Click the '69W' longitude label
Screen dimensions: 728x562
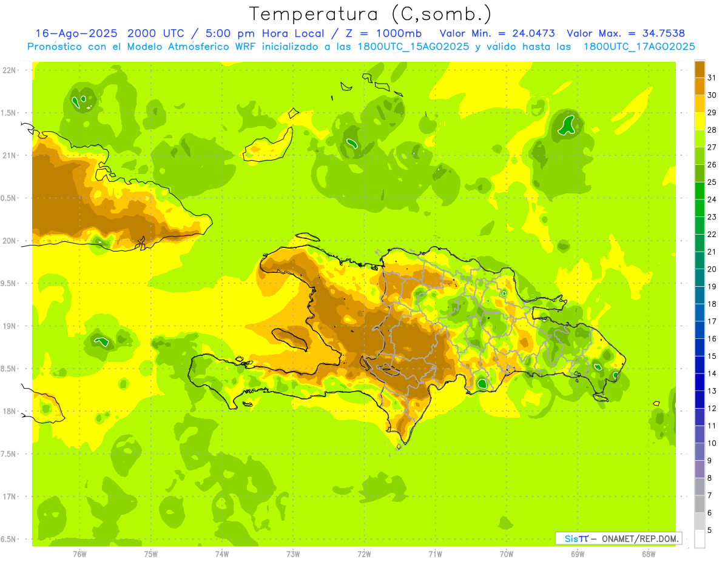(x=578, y=554)
